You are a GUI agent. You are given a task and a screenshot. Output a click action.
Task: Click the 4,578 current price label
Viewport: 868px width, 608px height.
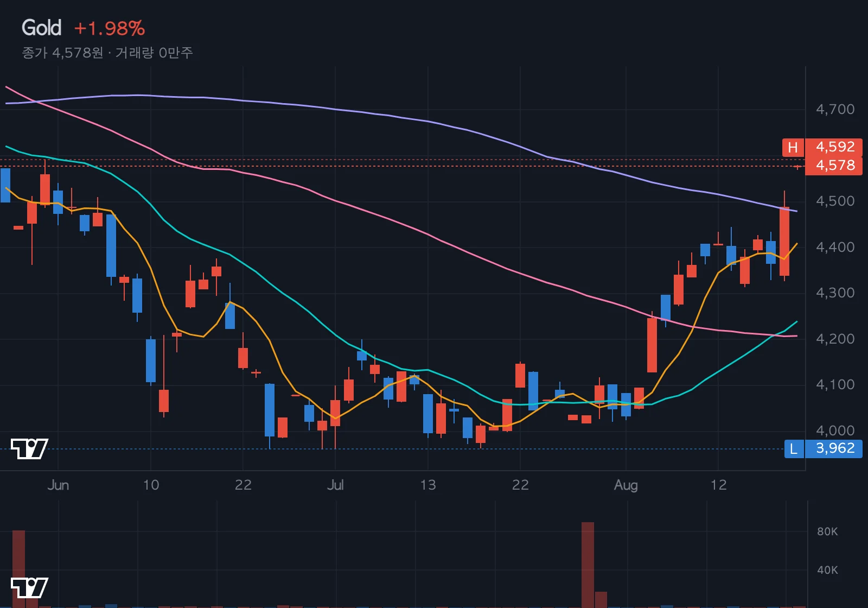click(x=834, y=166)
